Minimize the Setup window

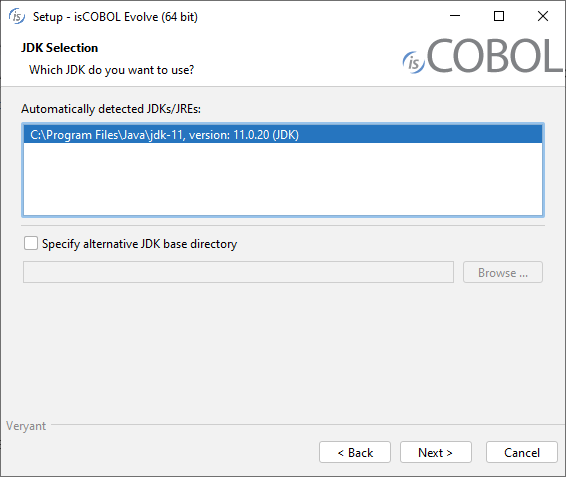(455, 16)
